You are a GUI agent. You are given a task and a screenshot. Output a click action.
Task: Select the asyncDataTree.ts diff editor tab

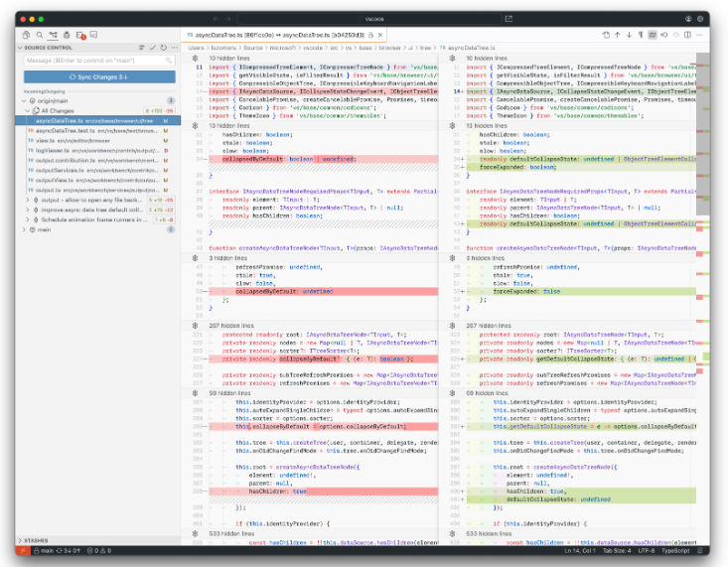click(x=260, y=34)
